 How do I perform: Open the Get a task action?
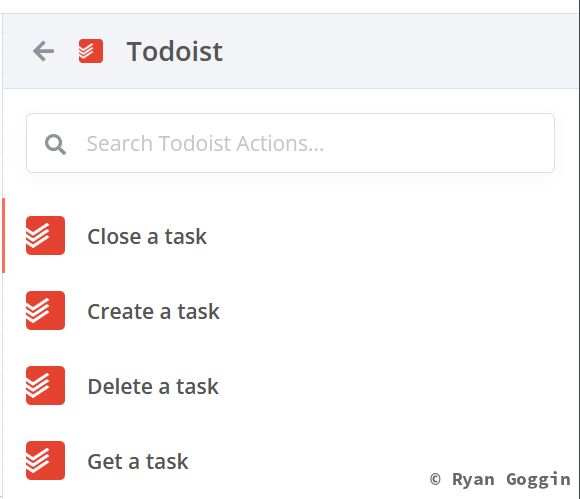(x=290, y=461)
